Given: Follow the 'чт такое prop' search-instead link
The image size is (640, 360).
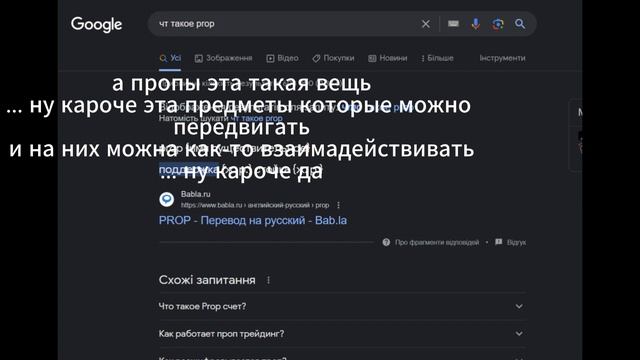Looking at the screenshot, I should 257,118.
